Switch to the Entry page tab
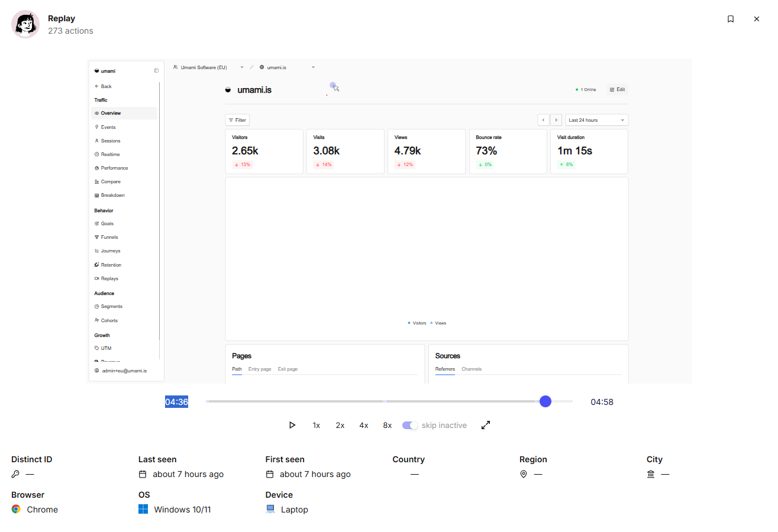This screenshot has height=532, width=778. click(x=260, y=369)
